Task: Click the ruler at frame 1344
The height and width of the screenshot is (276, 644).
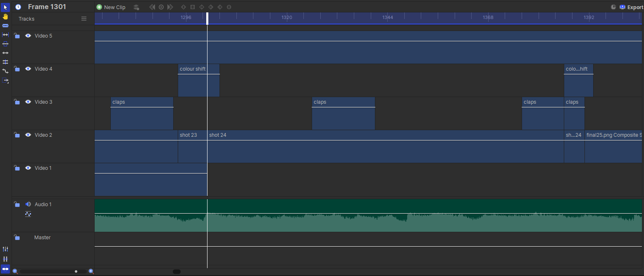Action: 388,17
